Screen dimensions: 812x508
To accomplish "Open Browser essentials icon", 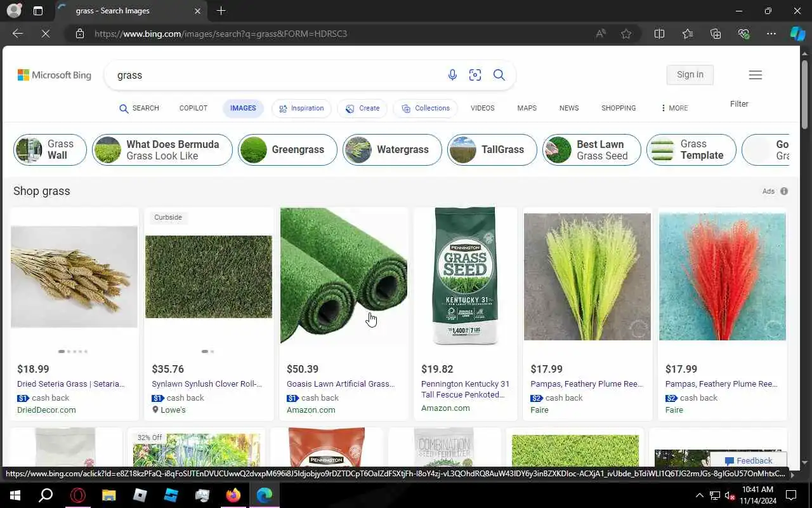I will click(743, 34).
